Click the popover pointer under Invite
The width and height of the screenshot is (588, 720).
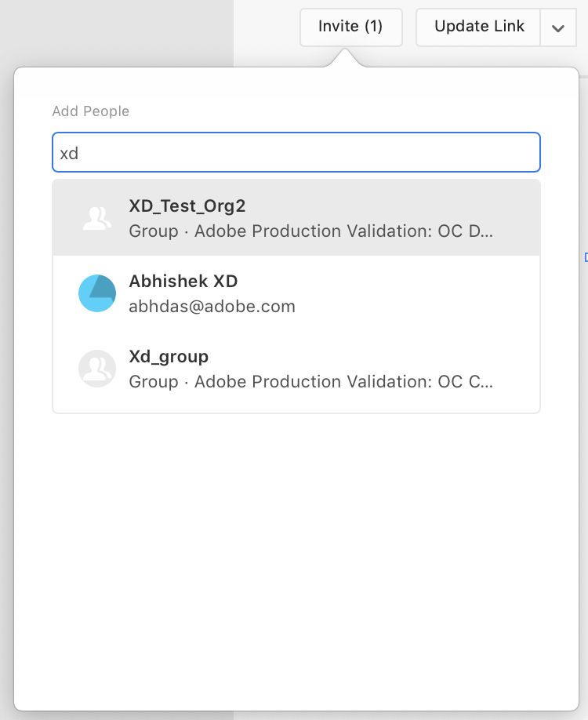pos(343,60)
